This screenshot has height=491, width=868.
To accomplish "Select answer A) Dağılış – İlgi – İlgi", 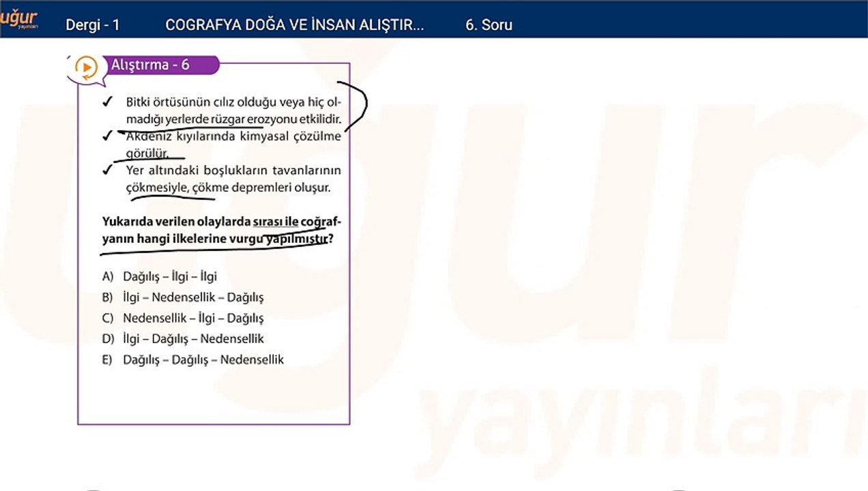I will tap(160, 276).
